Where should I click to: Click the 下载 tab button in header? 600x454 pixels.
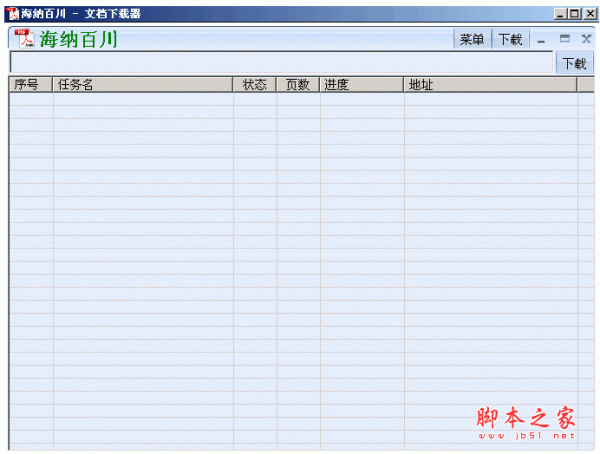[x=510, y=39]
